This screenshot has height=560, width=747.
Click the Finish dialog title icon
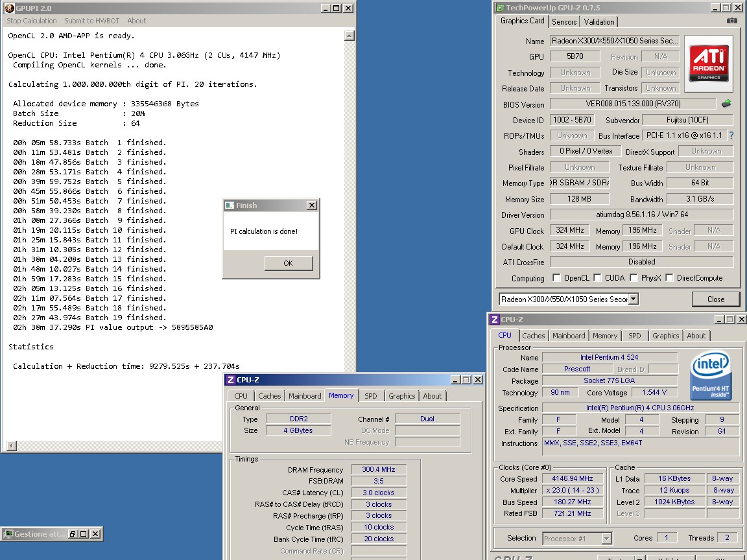pyautogui.click(x=230, y=205)
